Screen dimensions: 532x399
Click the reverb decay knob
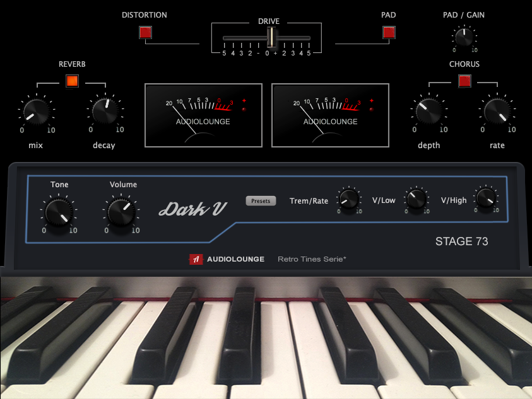(x=105, y=111)
